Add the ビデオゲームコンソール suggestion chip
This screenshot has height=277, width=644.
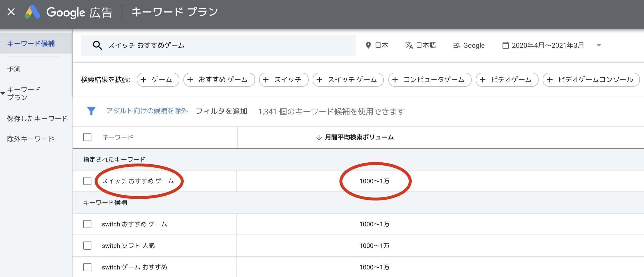[x=591, y=80]
